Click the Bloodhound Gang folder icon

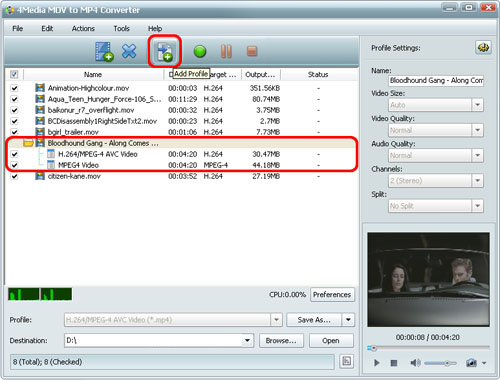pos(28,143)
